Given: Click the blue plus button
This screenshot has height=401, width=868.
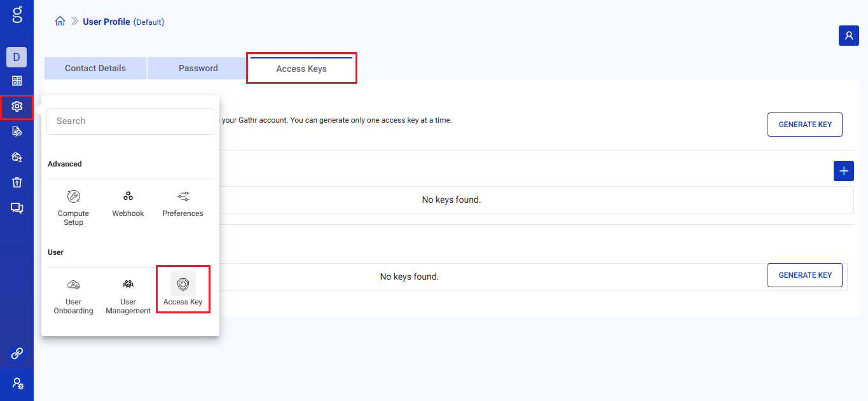Looking at the screenshot, I should (x=843, y=170).
